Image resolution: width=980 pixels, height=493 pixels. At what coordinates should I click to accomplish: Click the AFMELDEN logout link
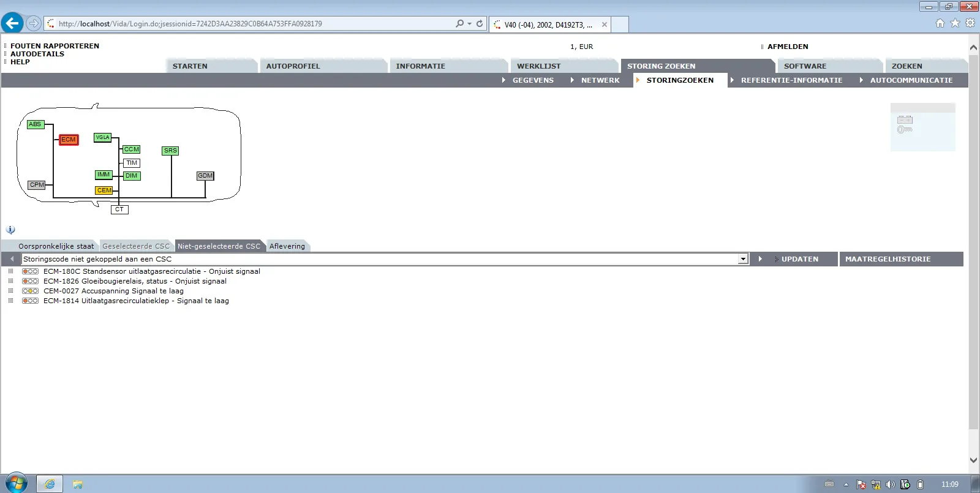click(788, 47)
